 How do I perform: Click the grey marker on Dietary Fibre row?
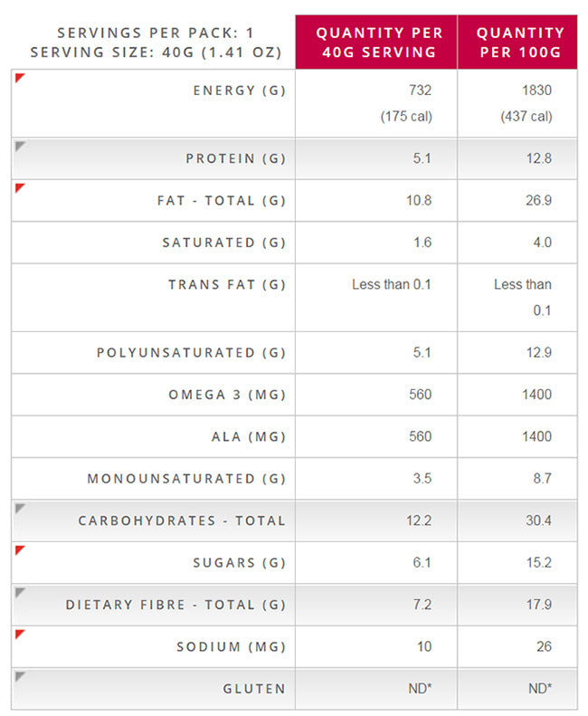20,592
